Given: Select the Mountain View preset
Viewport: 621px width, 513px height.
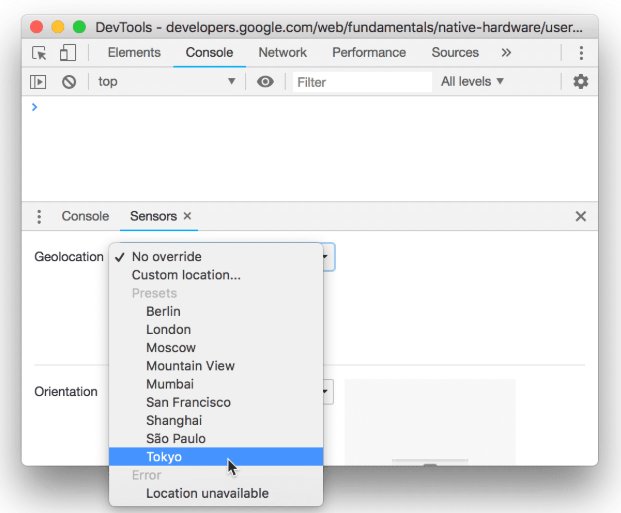Looking at the screenshot, I should click(x=190, y=366).
